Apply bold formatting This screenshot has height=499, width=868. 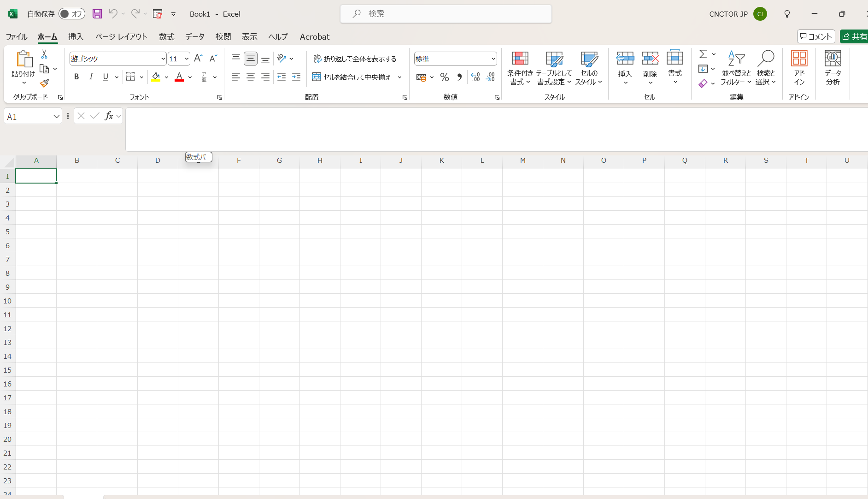pos(76,77)
